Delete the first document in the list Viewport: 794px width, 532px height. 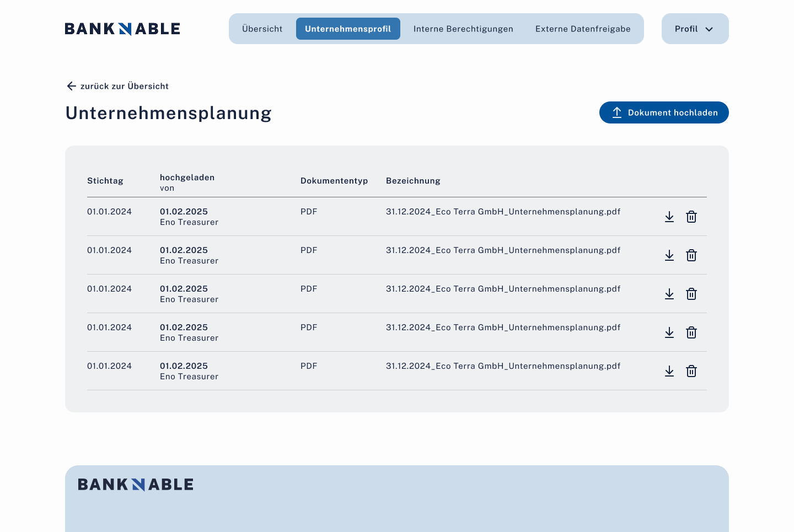(x=691, y=217)
